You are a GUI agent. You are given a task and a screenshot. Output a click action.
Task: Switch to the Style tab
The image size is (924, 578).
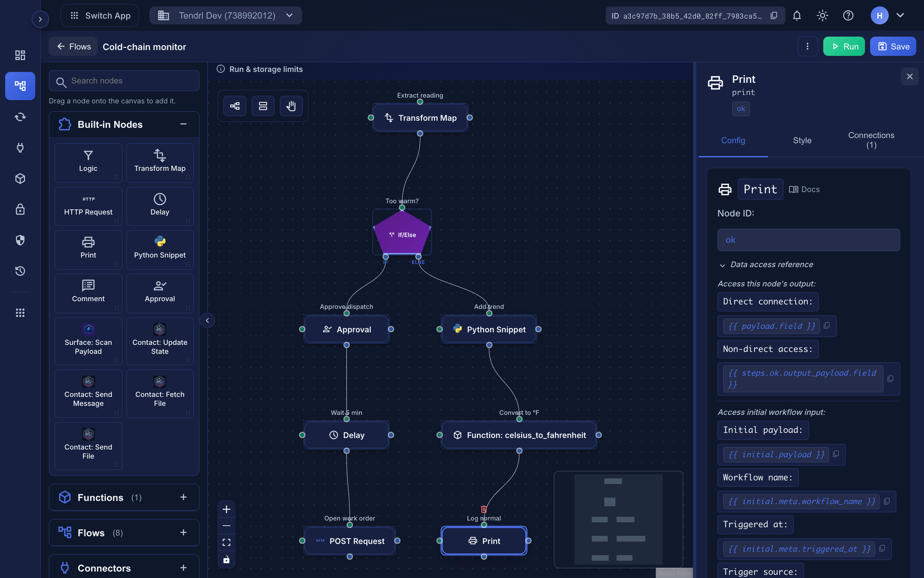[x=802, y=140]
